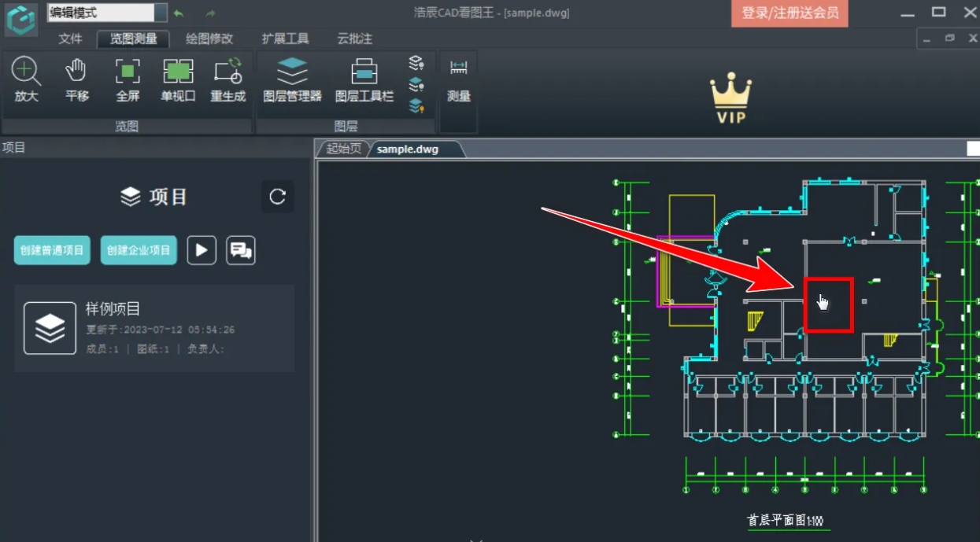Click the 创建普通项目 button
Image resolution: width=980 pixels, height=542 pixels.
51,249
